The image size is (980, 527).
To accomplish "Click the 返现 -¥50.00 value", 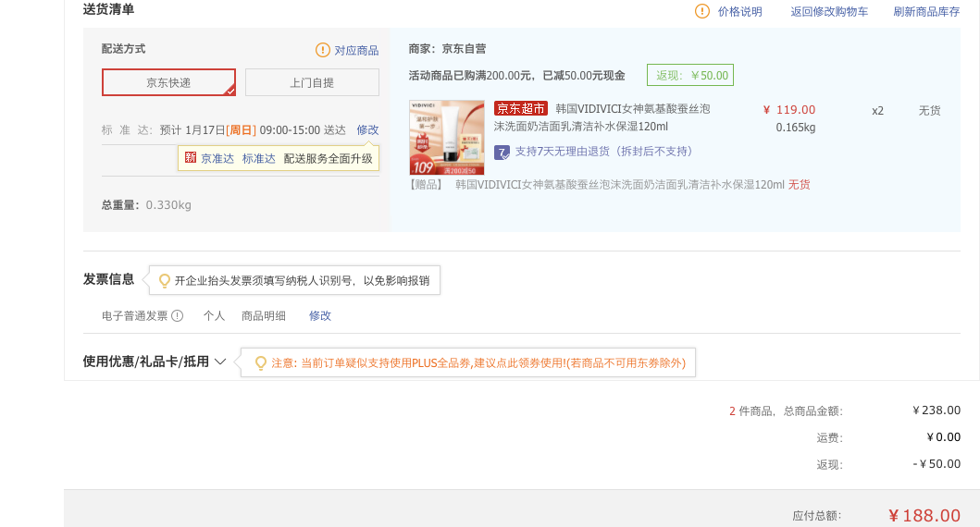I will tap(937, 464).
